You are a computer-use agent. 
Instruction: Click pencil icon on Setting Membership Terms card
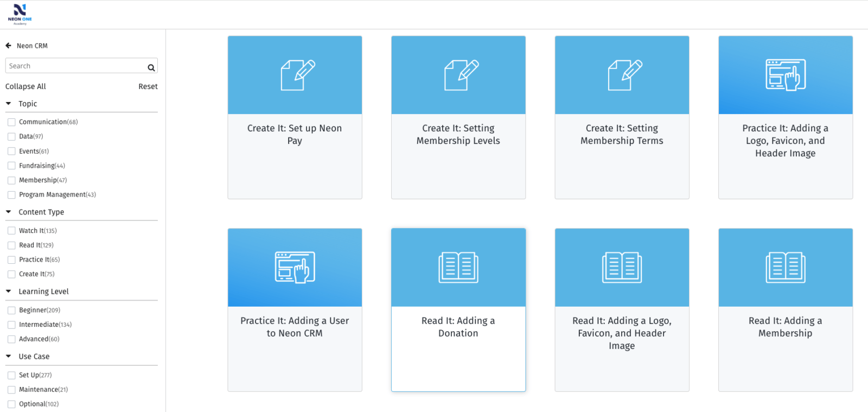pos(625,75)
